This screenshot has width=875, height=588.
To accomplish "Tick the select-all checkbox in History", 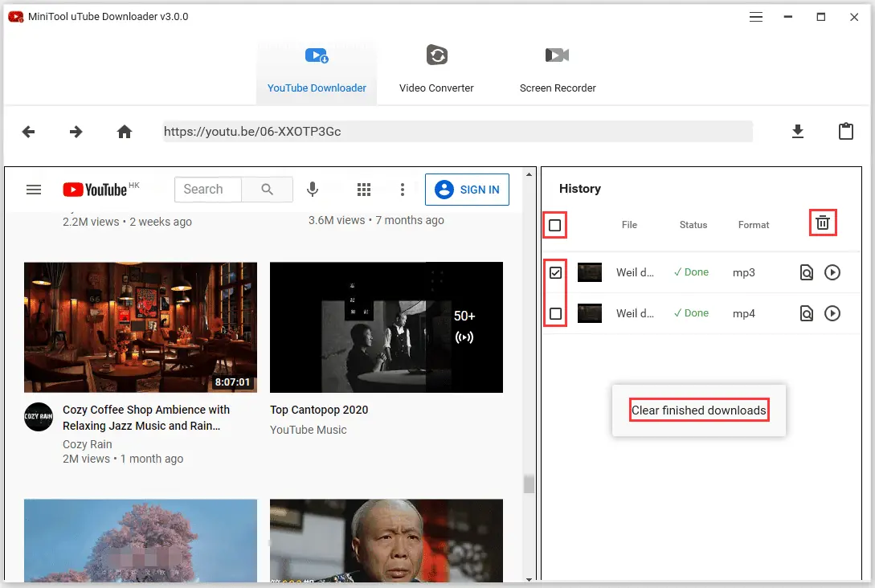I will pos(554,226).
